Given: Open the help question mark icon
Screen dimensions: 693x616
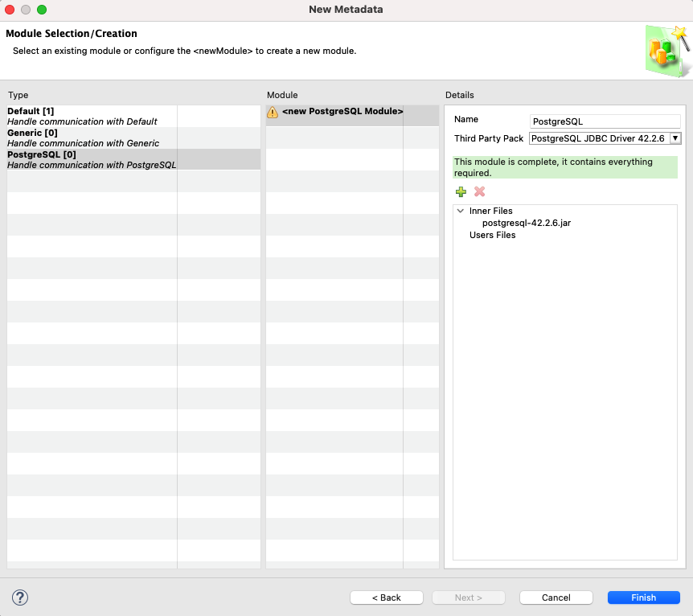Looking at the screenshot, I should (x=20, y=598).
